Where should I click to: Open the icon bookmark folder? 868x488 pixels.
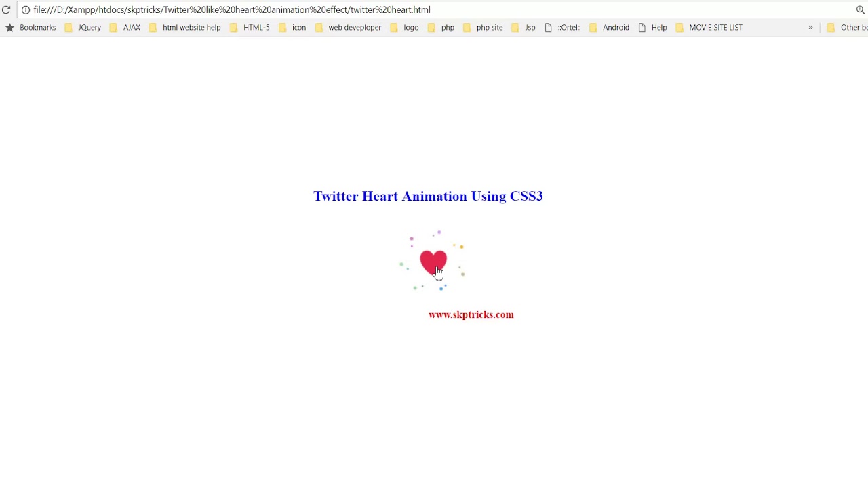point(292,27)
